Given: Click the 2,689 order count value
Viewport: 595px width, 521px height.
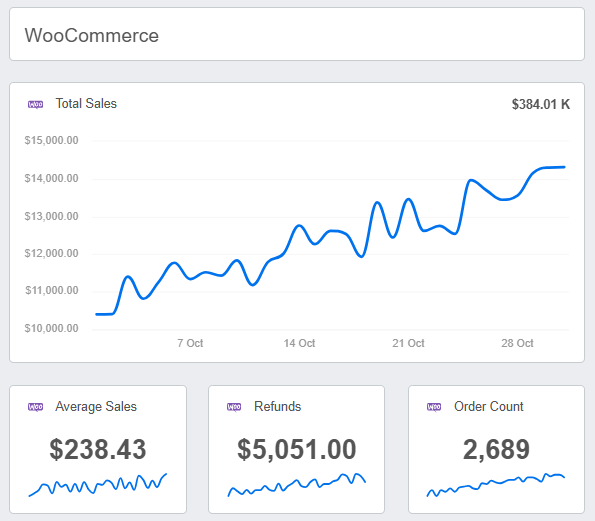Looking at the screenshot, I should pyautogui.click(x=496, y=449).
